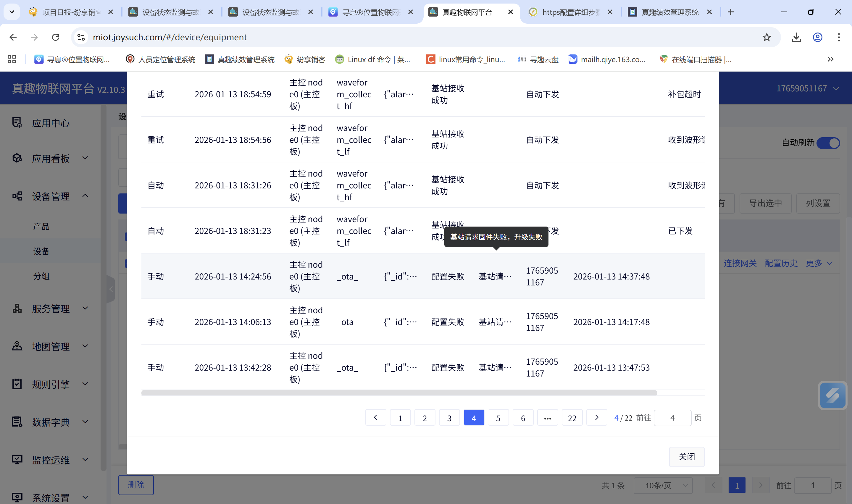The height and width of the screenshot is (504, 852).
Task: Switch to the https配置详细步骤 tab
Action: pos(570,12)
